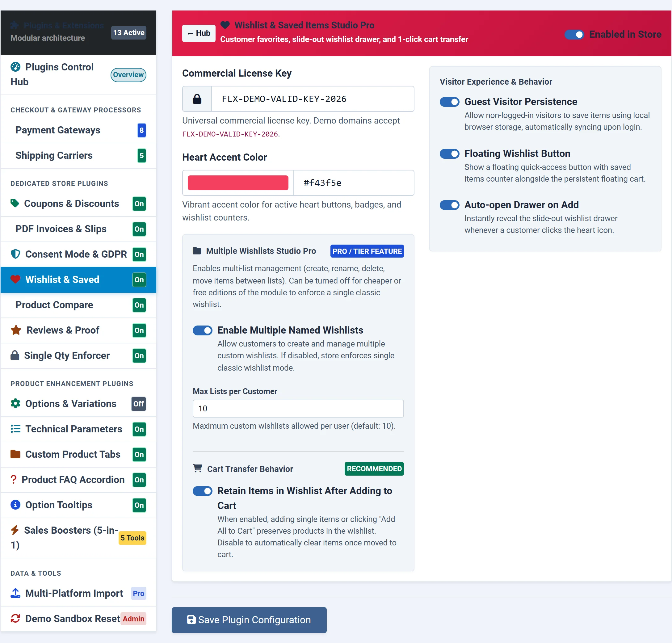Select Custom Product Tabs label
Image resolution: width=672 pixels, height=643 pixels.
[x=73, y=454]
